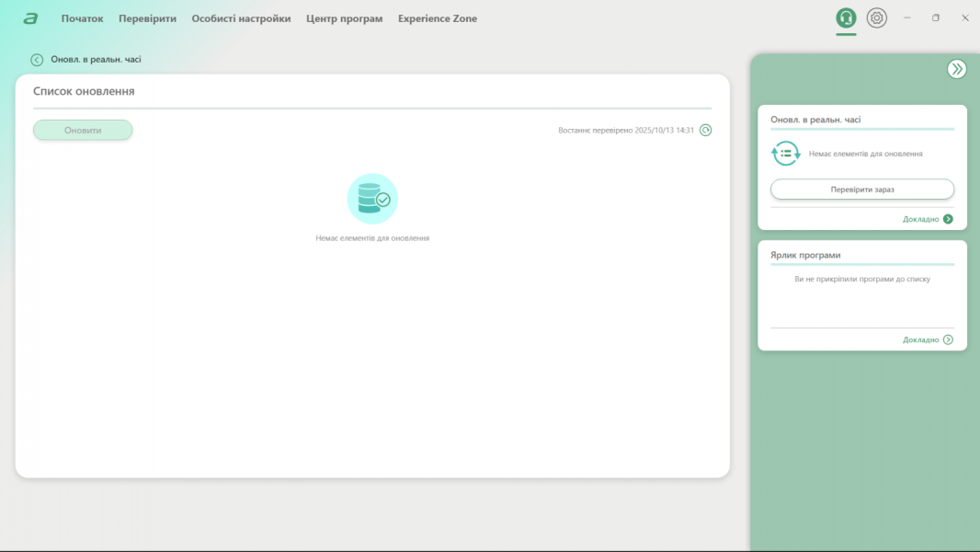
Task: Go to the Центр програм tab
Action: click(344, 18)
